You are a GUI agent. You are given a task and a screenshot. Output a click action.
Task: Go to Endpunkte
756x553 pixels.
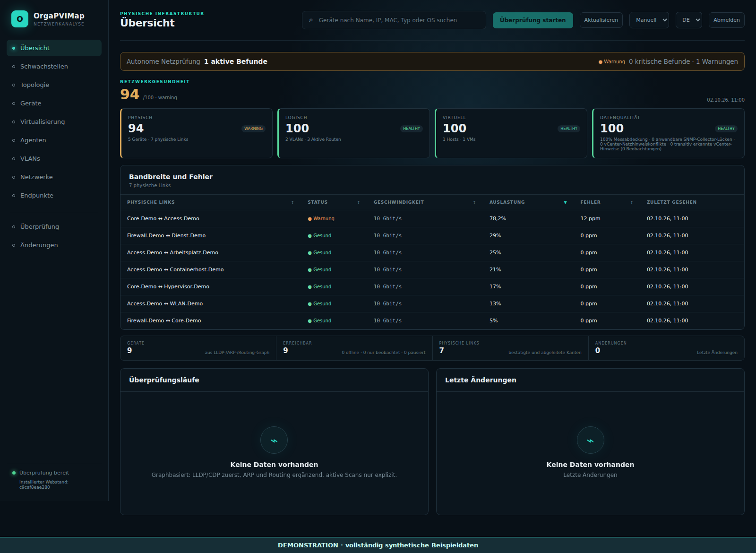pyautogui.click(x=54, y=196)
